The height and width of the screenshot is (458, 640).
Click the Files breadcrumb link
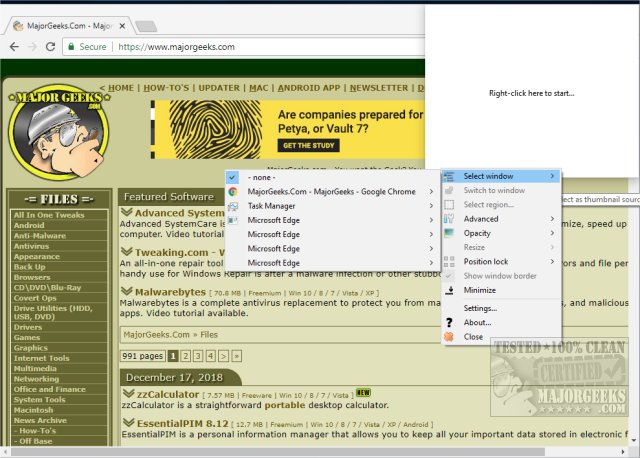click(209, 335)
